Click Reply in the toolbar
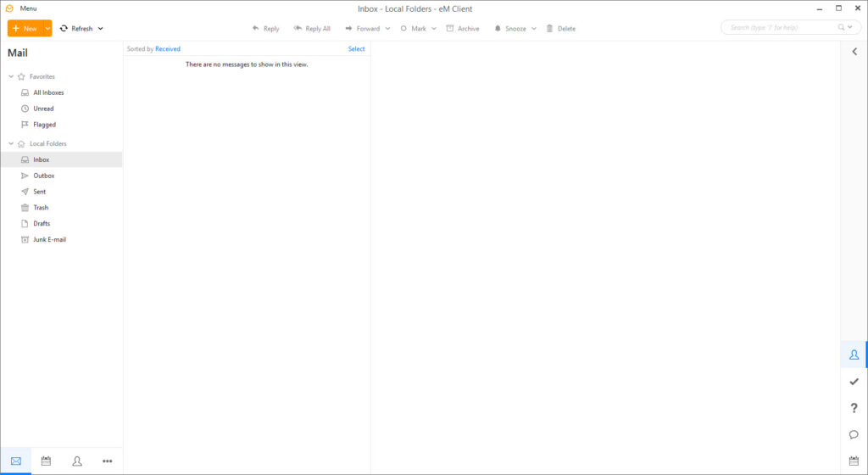The image size is (868, 475). [x=265, y=28]
